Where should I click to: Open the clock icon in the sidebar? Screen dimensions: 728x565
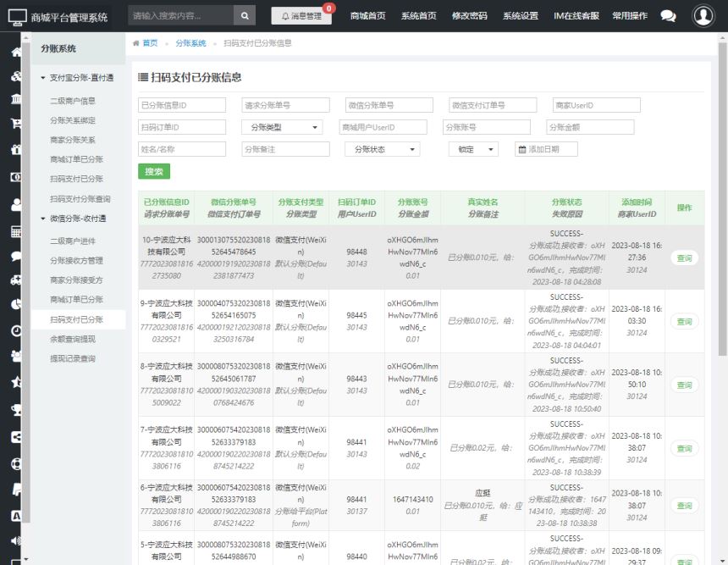click(x=16, y=330)
